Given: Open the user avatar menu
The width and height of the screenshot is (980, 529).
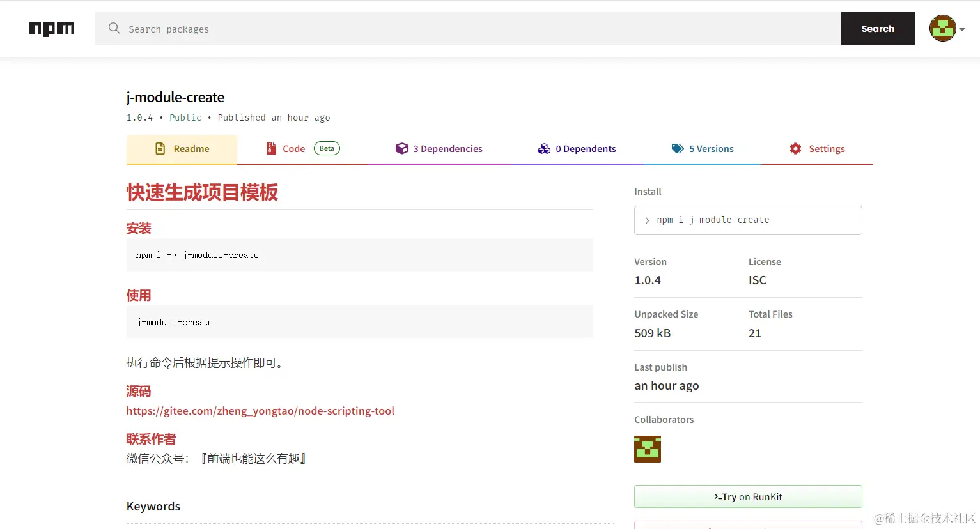Looking at the screenshot, I should click(942, 29).
